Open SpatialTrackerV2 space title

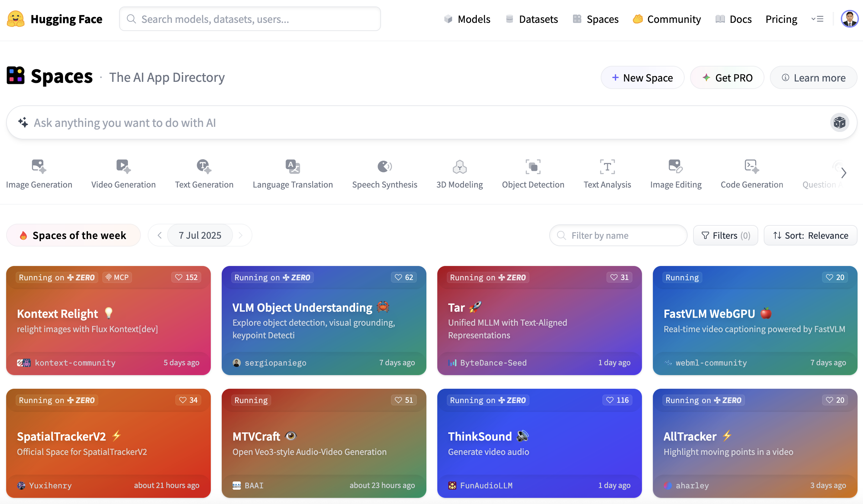61,436
